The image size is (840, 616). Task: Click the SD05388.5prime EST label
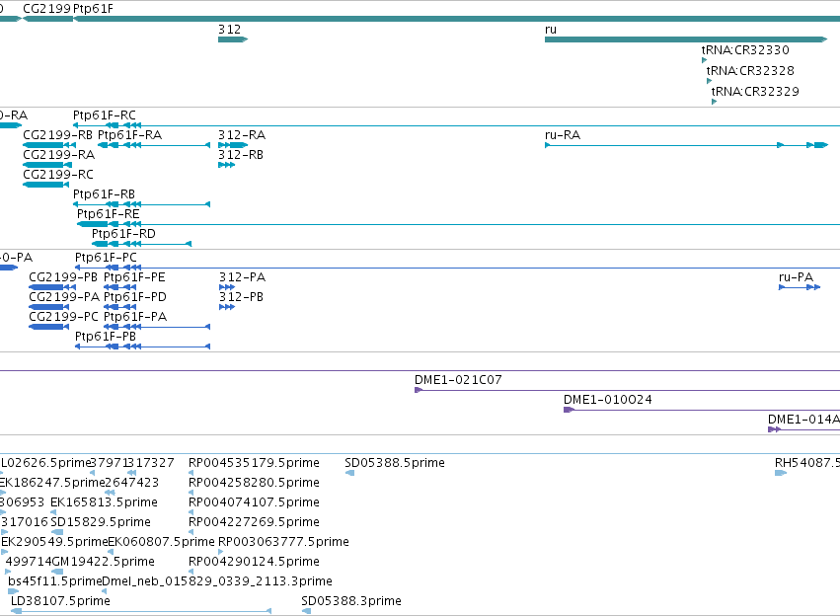coord(395,463)
